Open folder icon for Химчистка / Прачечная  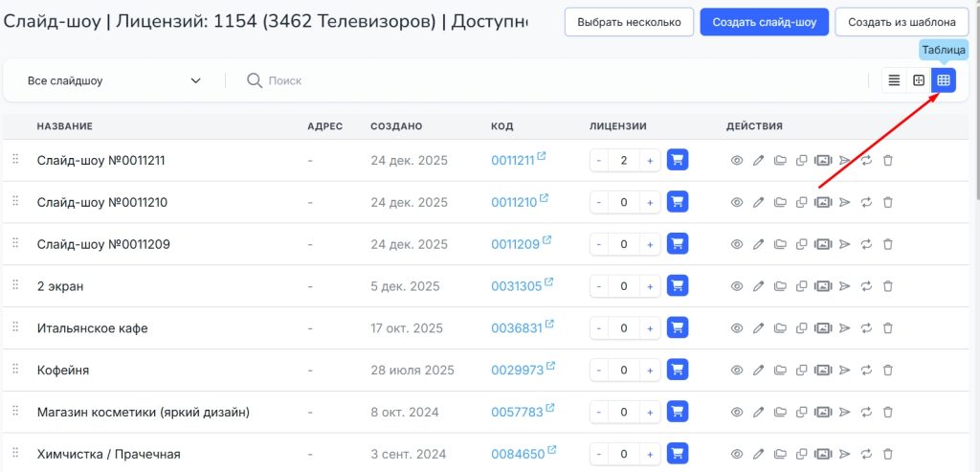pyautogui.click(x=780, y=455)
